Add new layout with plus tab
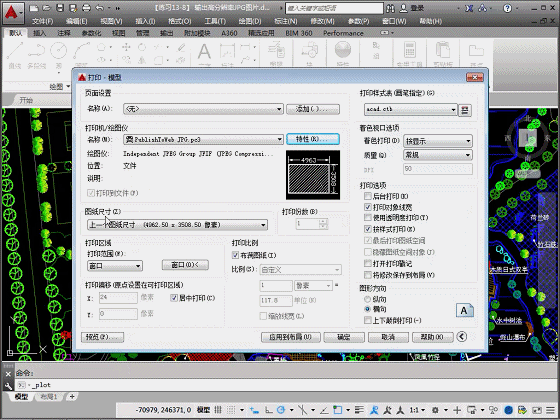This screenshot has width=560, height=420. click(x=72, y=396)
